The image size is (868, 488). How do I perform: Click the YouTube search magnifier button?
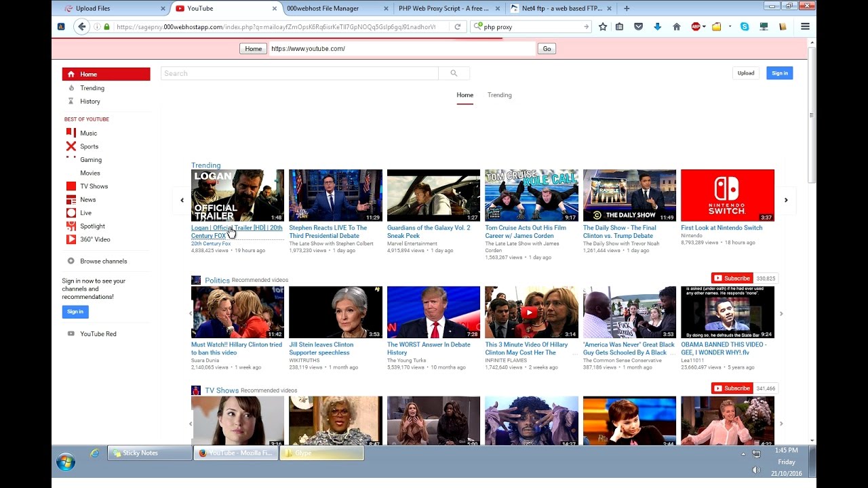tap(454, 73)
